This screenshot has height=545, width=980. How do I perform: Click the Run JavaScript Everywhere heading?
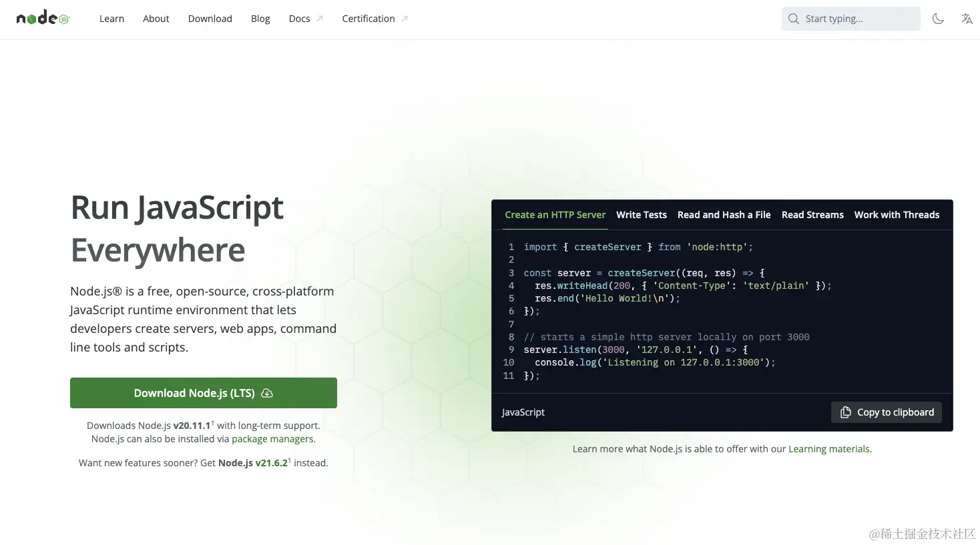click(x=177, y=228)
